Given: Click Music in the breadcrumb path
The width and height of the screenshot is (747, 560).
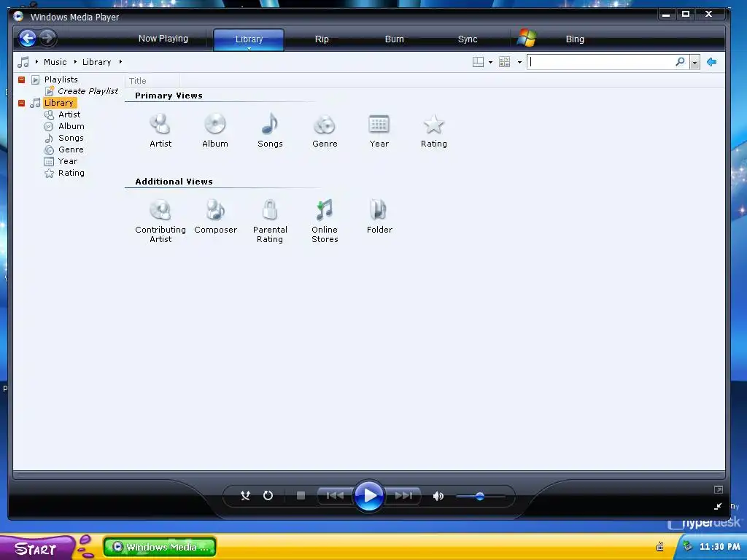Looking at the screenshot, I should click(x=55, y=62).
